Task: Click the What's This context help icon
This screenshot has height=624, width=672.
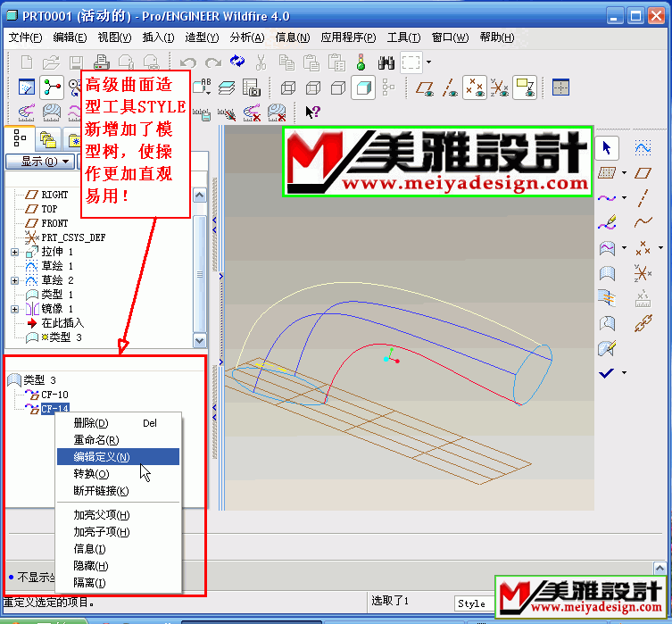Action: pyautogui.click(x=312, y=112)
